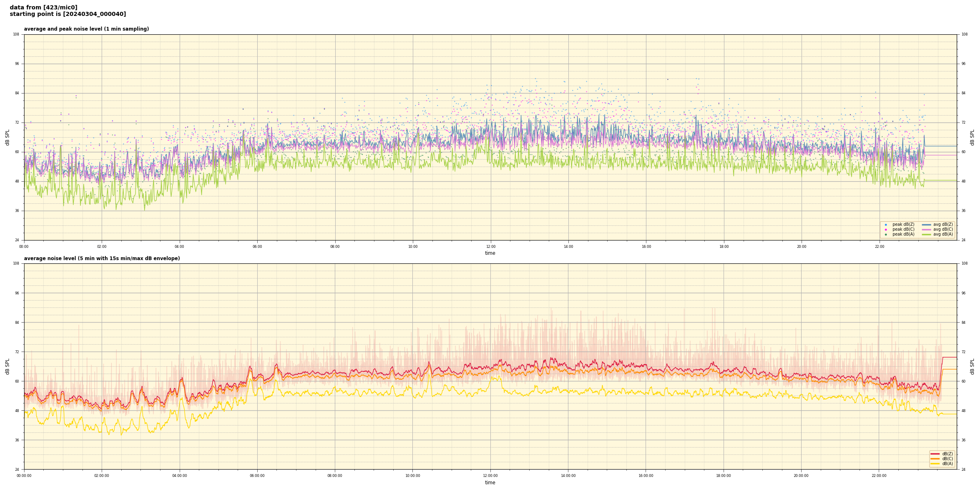
Task: Click top chart's 'time' axis label
Action: (x=490, y=253)
